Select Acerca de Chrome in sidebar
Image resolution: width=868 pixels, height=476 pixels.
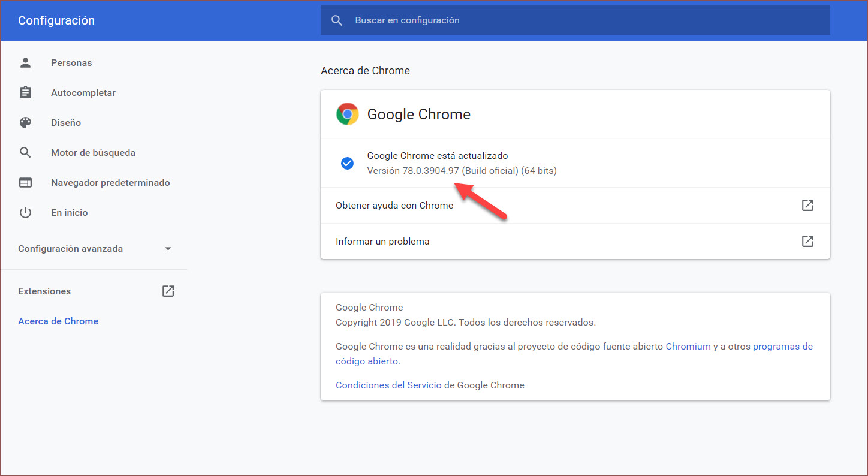[58, 321]
